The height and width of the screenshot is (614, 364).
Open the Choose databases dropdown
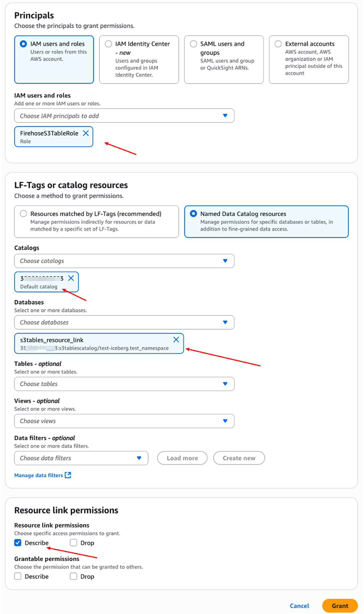point(124,322)
